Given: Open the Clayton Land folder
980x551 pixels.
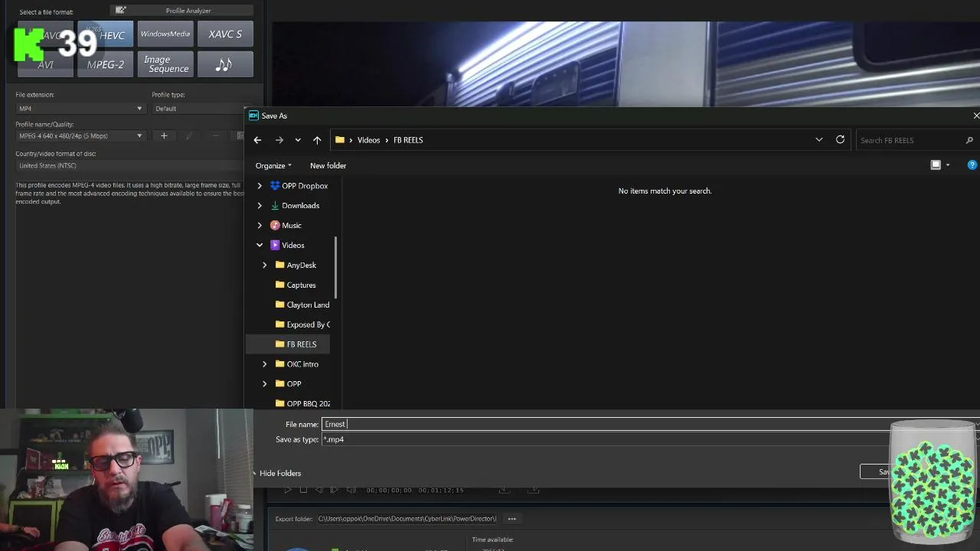Looking at the screenshot, I should (308, 305).
